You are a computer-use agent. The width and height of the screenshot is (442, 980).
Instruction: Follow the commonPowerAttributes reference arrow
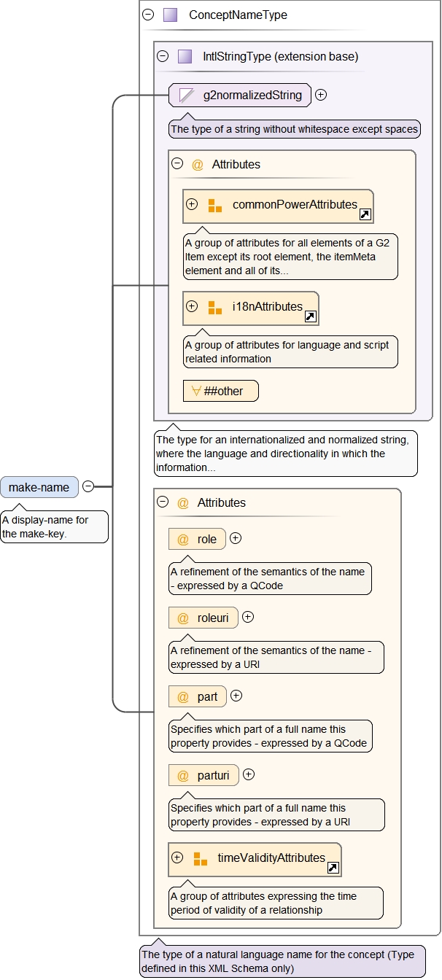tap(365, 214)
